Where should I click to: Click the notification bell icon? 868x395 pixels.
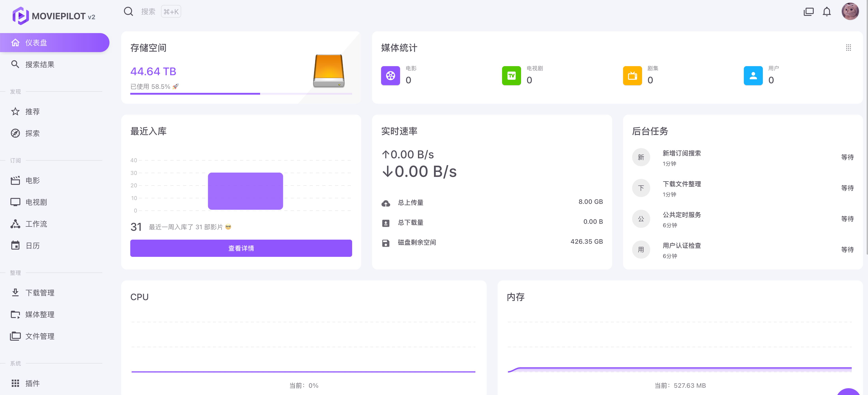click(x=827, y=12)
